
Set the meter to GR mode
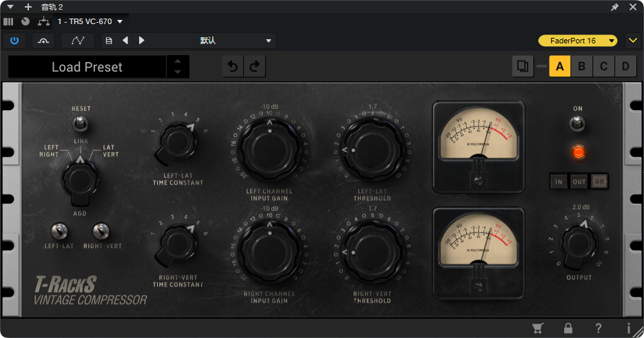[x=599, y=182]
